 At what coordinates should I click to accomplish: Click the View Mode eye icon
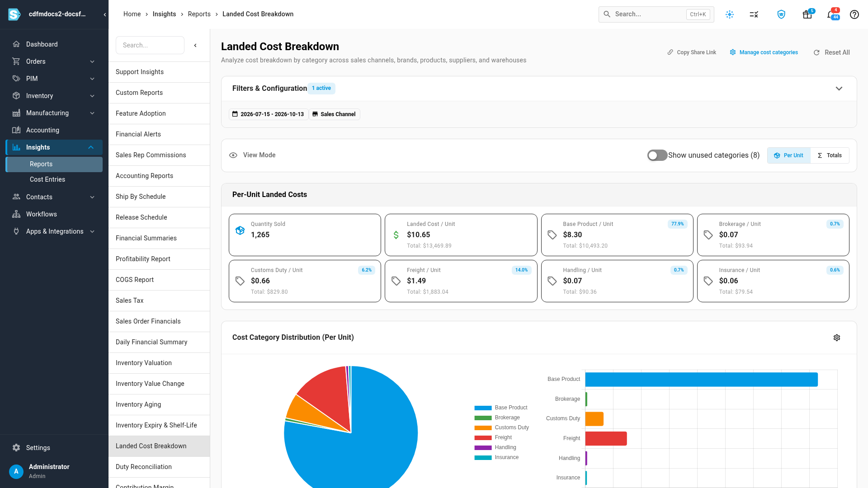233,155
